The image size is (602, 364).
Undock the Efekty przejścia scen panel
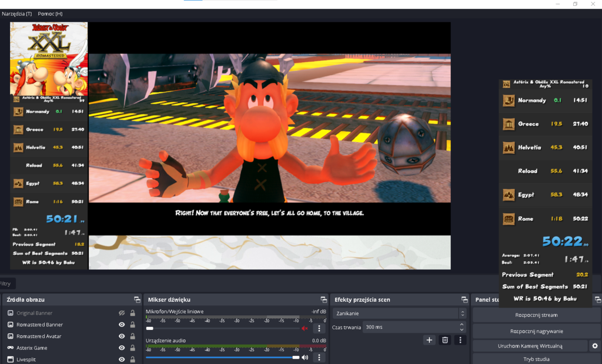click(464, 299)
